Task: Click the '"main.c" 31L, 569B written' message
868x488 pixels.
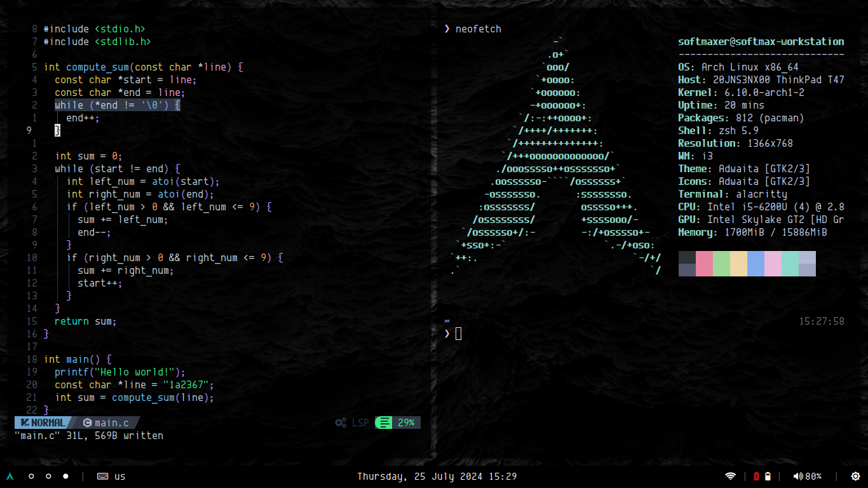Action: pyautogui.click(x=89, y=435)
